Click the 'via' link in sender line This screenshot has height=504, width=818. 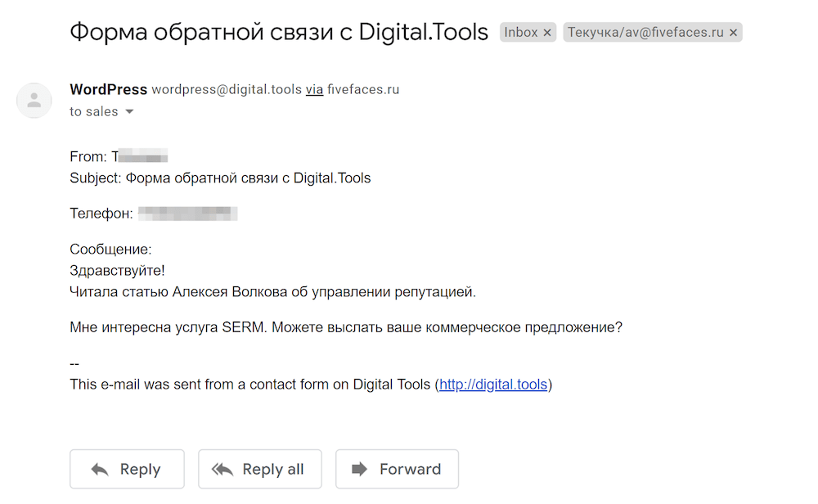click(x=314, y=90)
